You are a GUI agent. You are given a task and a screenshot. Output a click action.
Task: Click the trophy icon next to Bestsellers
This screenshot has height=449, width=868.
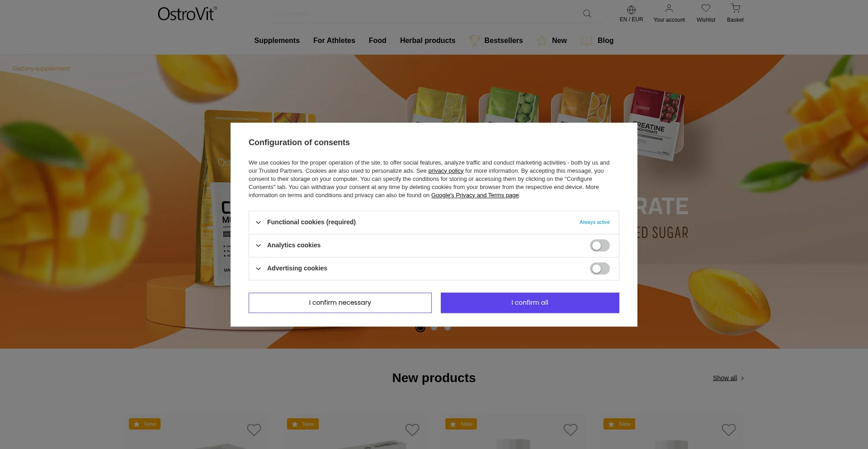coord(474,41)
